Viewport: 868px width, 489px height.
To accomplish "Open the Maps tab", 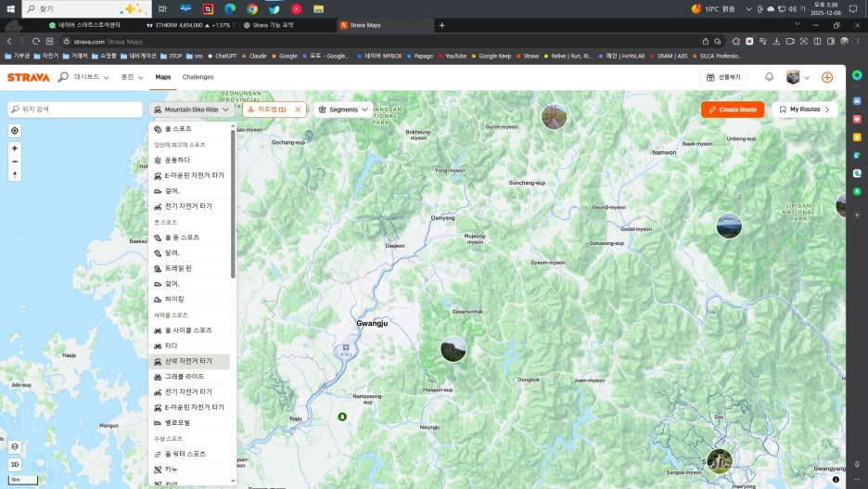I will (163, 77).
